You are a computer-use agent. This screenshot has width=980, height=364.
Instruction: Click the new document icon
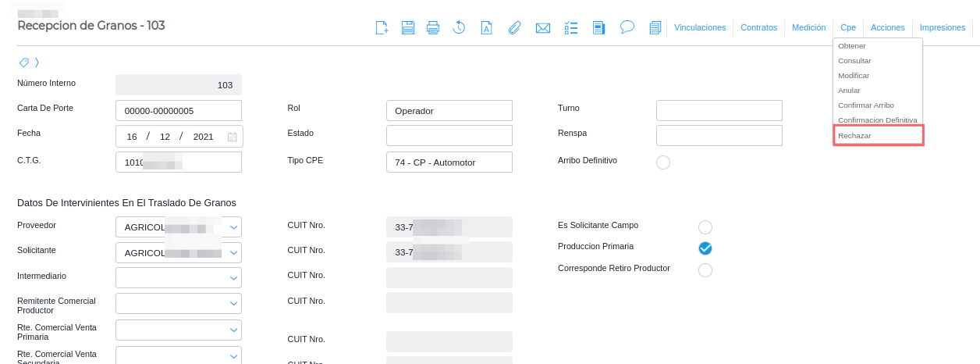(x=382, y=28)
